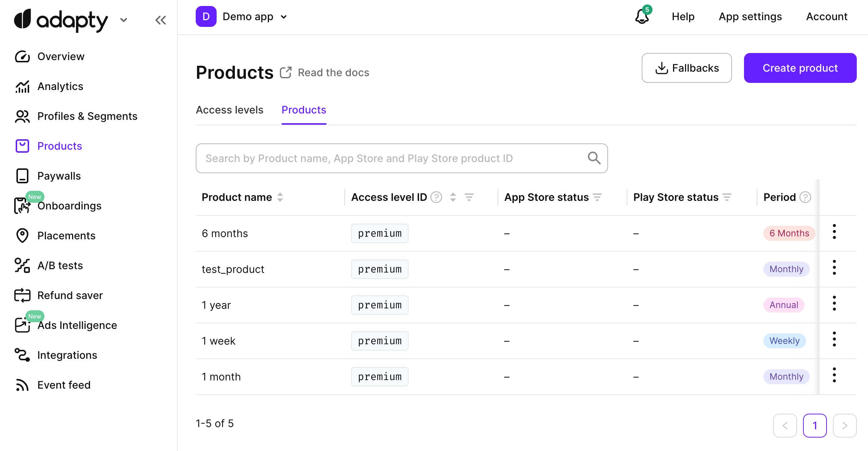Image resolution: width=868 pixels, height=451 pixels.
Task: Open the A/B tests section
Action: tap(60, 265)
